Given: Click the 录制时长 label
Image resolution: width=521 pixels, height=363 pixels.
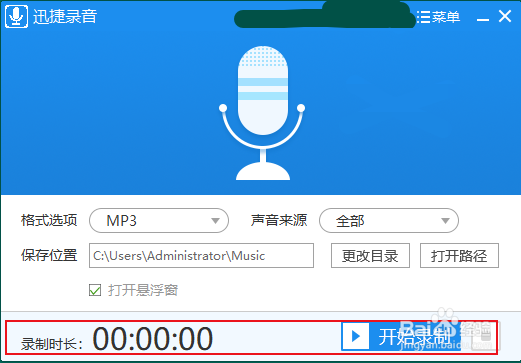Looking at the screenshot, I should pos(52,344).
